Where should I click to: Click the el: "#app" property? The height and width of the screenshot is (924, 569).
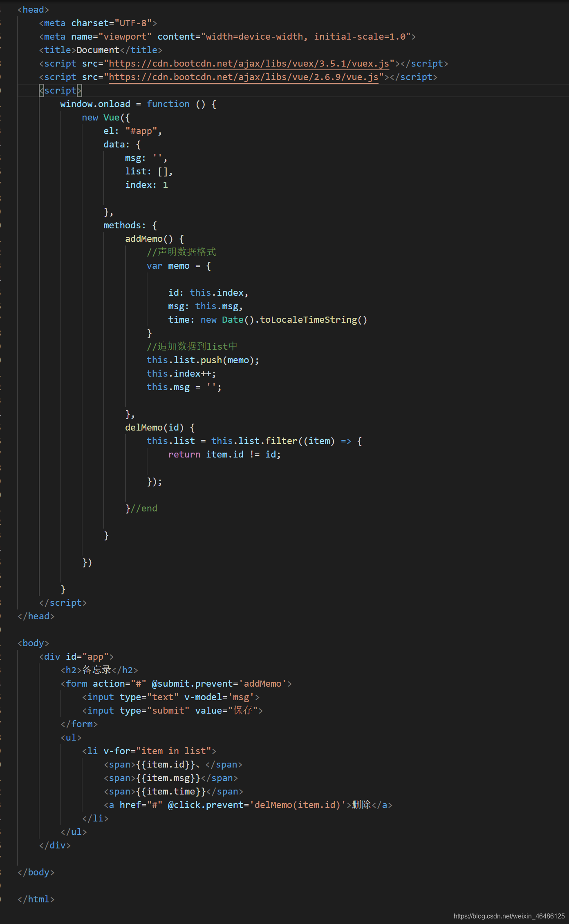(133, 131)
